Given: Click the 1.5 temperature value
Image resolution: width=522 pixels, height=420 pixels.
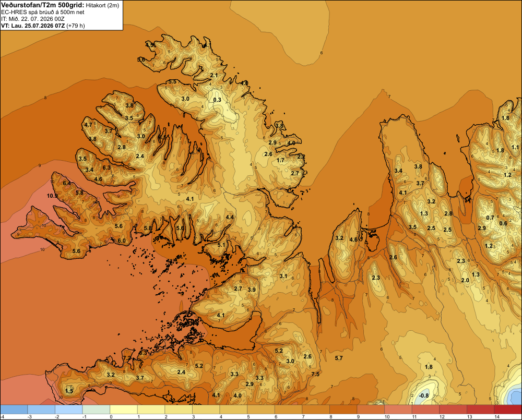Looking at the screenshot, I should tap(69, 391).
